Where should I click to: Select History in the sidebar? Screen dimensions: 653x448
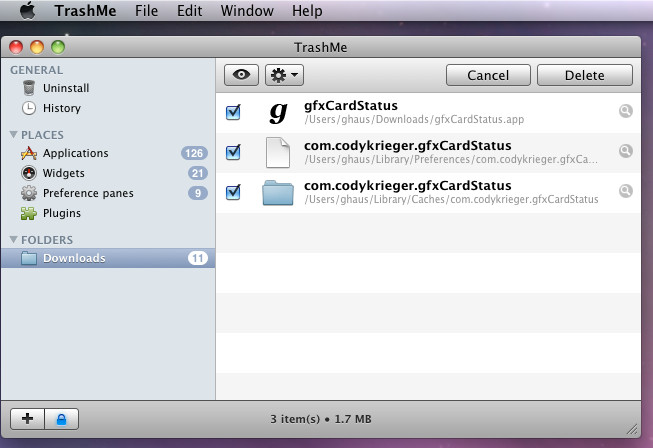click(x=108, y=108)
